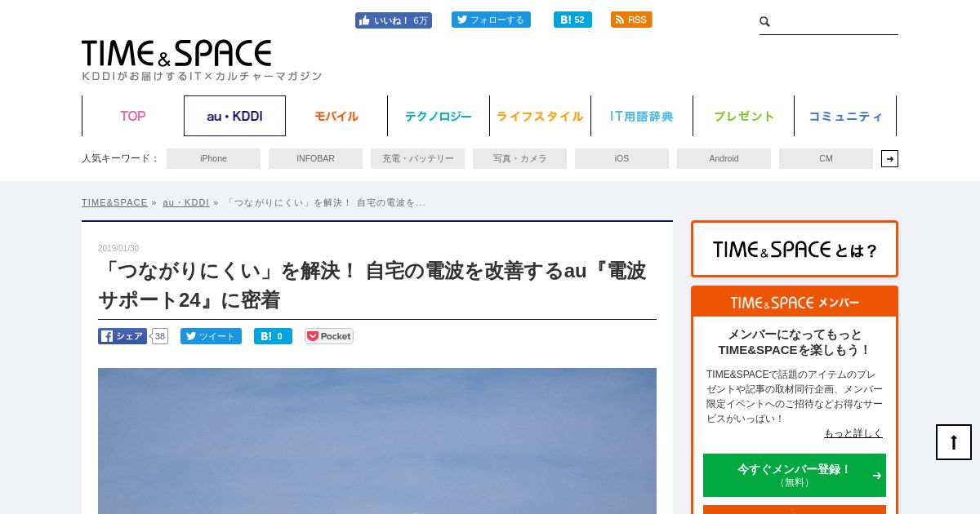Select the CM popular keyword
The height and width of the screenshot is (514, 980).
click(x=826, y=158)
